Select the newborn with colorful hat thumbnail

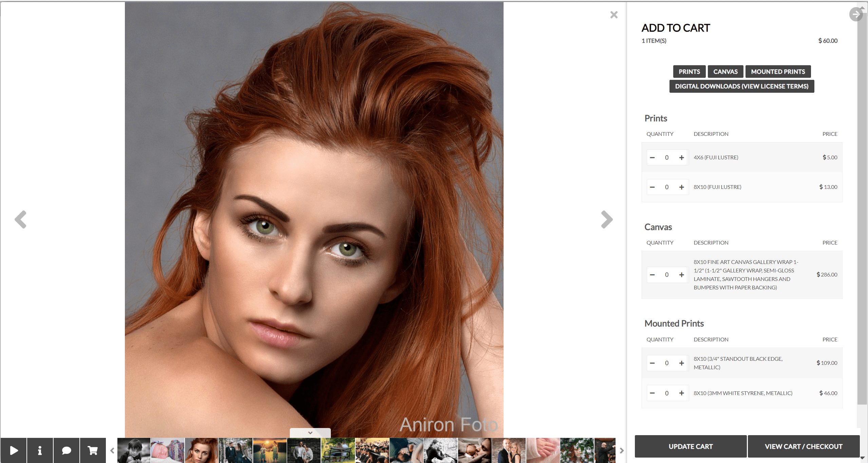pyautogui.click(x=168, y=450)
